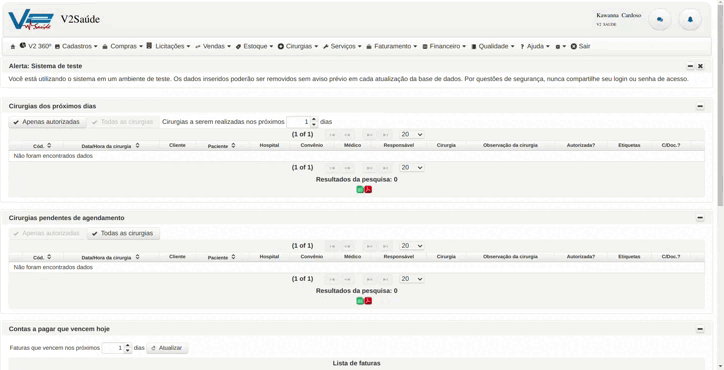The width and height of the screenshot is (724, 370).
Task: Toggle Apenas autorizadas in pendentes de agendamento
Action: (47, 233)
